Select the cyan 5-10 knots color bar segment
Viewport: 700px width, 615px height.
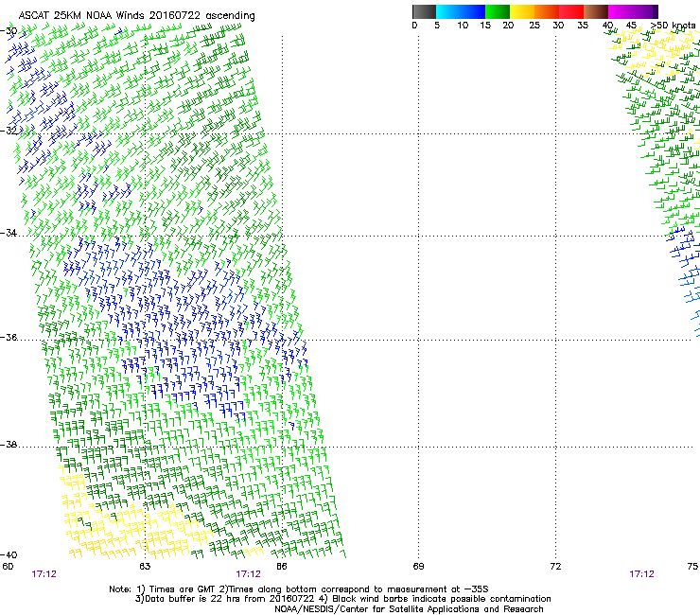[447, 11]
